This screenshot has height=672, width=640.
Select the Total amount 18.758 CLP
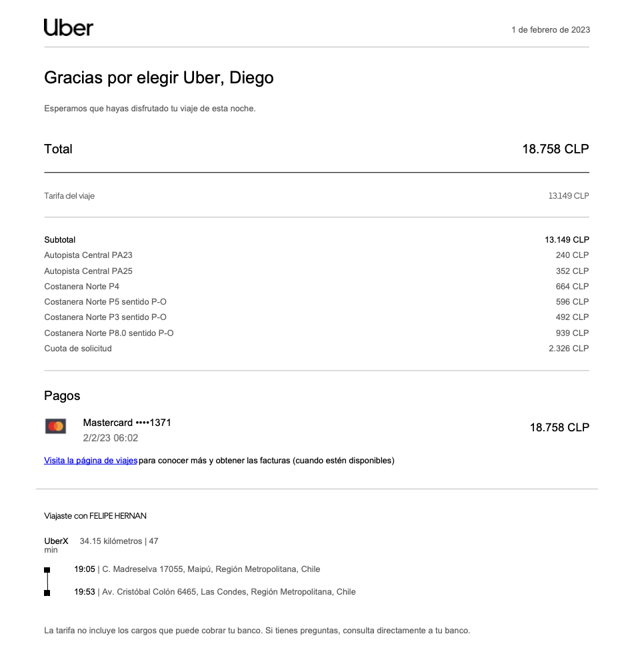[555, 149]
